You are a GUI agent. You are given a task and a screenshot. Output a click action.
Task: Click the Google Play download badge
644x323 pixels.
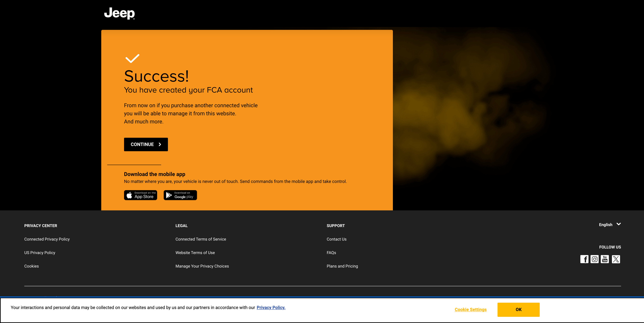pyautogui.click(x=180, y=195)
